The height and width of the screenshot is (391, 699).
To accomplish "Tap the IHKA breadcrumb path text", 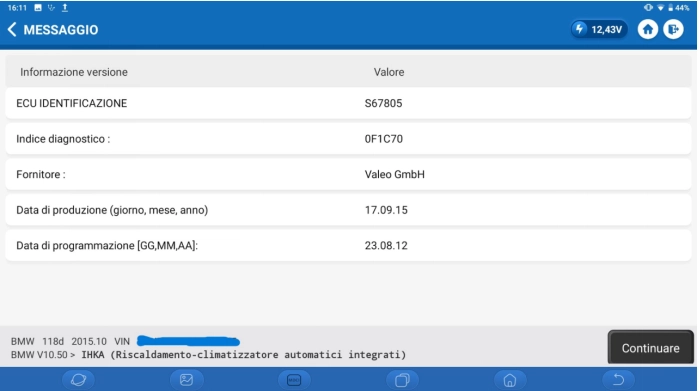I will [243, 355].
